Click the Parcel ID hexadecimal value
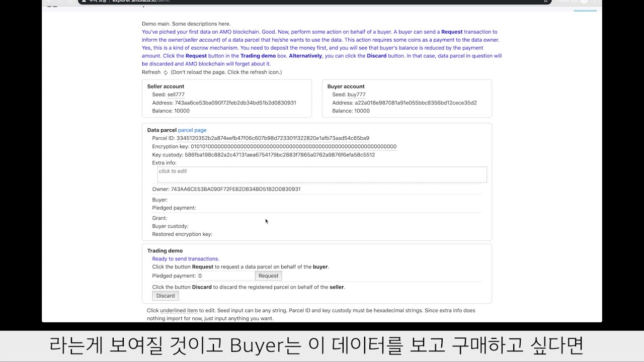Viewport: 644px width, 362px height. pyautogui.click(x=273, y=138)
